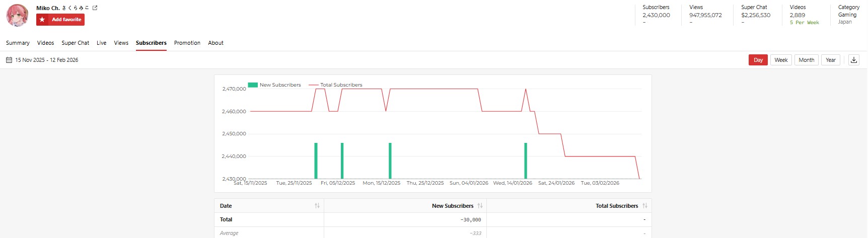Open the About tab
868x238 pixels.
pos(216,43)
